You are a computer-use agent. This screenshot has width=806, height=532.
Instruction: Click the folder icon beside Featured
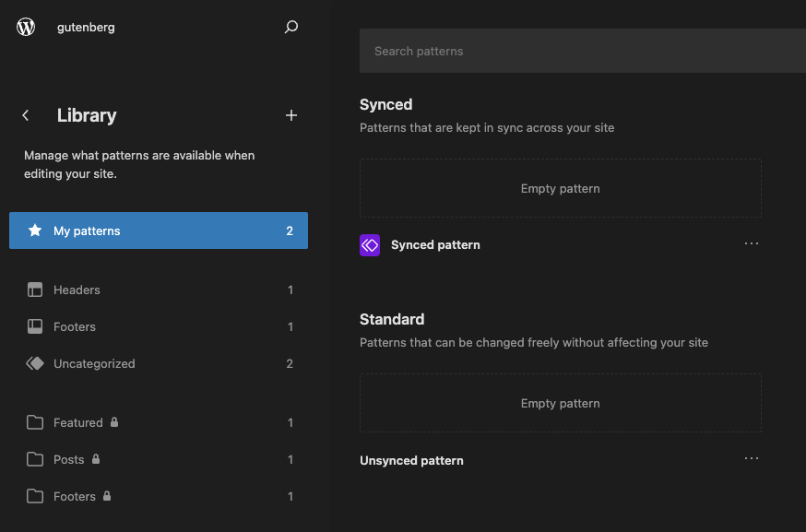click(35, 422)
